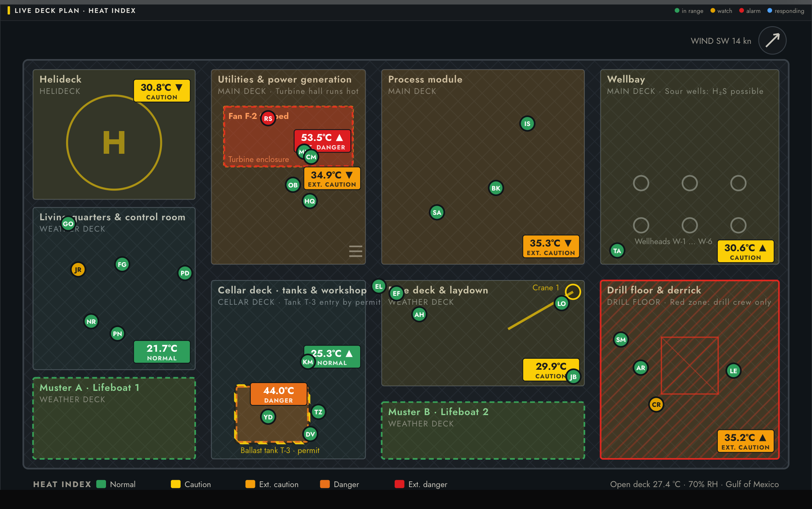Open the 44.0°C danger badge on ballast tank
The height and width of the screenshot is (509, 812).
coord(278,394)
